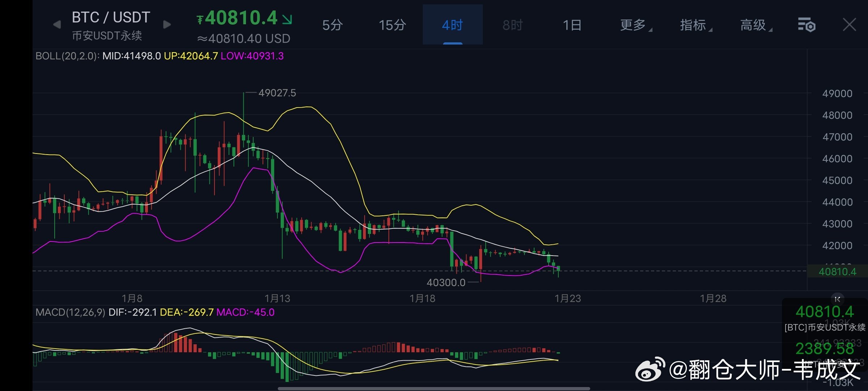Tap the DEA:-269.7 value
868x391 pixels.
[187, 312]
